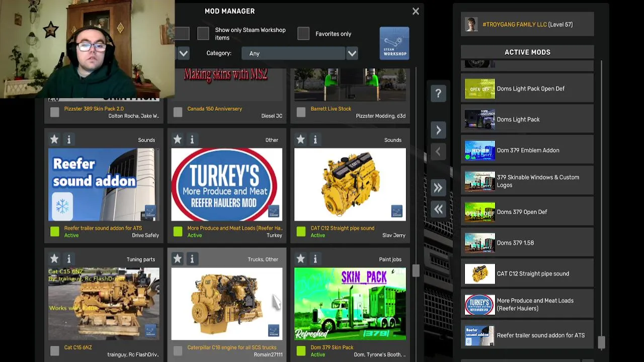Click Caterpillar C18 engine for all SCS trucks
Screen dimensions: 644x362
[x=231, y=347]
